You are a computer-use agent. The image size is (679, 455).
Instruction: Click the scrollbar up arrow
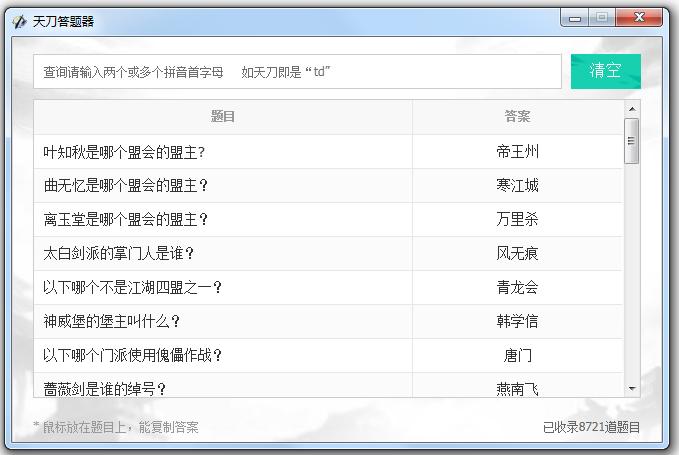click(x=632, y=109)
